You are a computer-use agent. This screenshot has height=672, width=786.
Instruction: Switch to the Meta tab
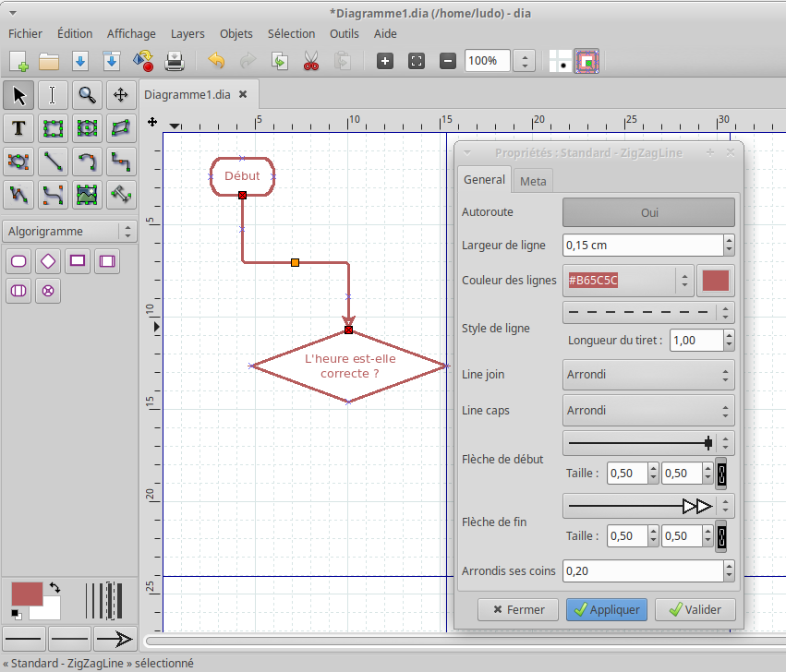pyautogui.click(x=533, y=181)
